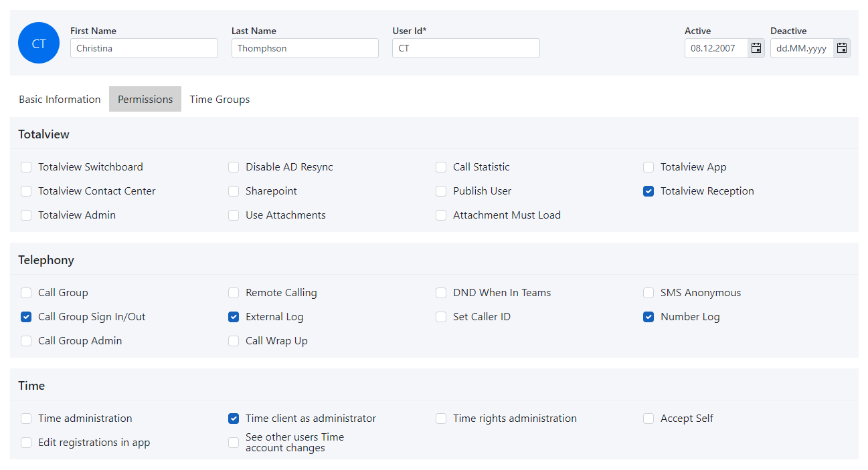
Task: Open the Deactive date calendar picker
Action: (842, 48)
